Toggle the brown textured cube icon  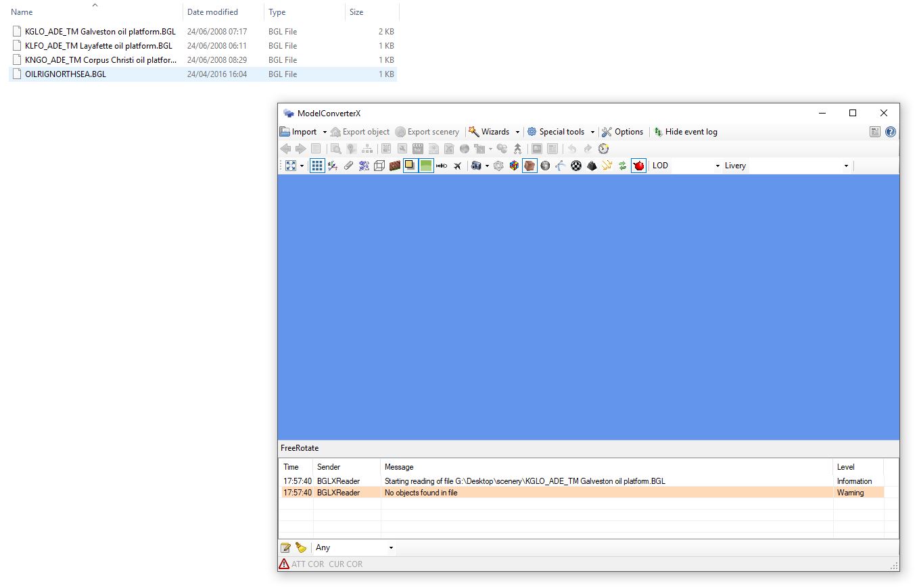(x=530, y=166)
